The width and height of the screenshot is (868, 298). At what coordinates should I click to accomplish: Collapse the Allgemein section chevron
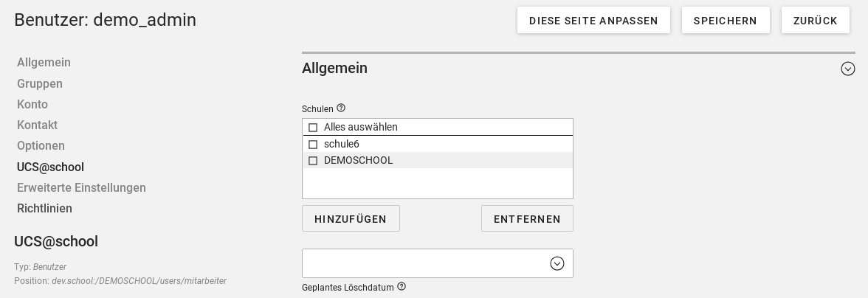[847, 69]
